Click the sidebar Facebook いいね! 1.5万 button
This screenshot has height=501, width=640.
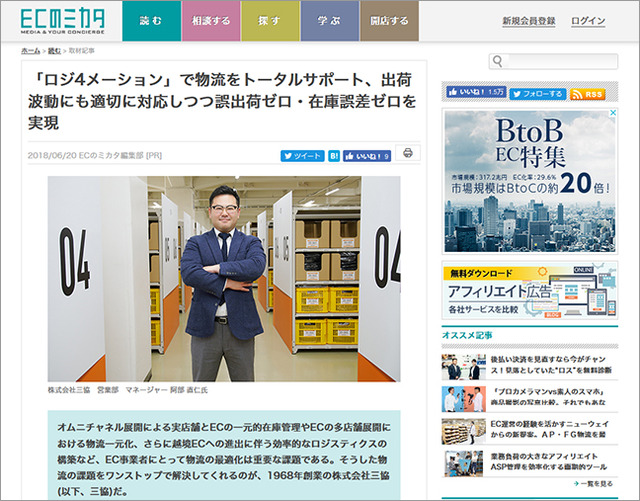coord(476,92)
